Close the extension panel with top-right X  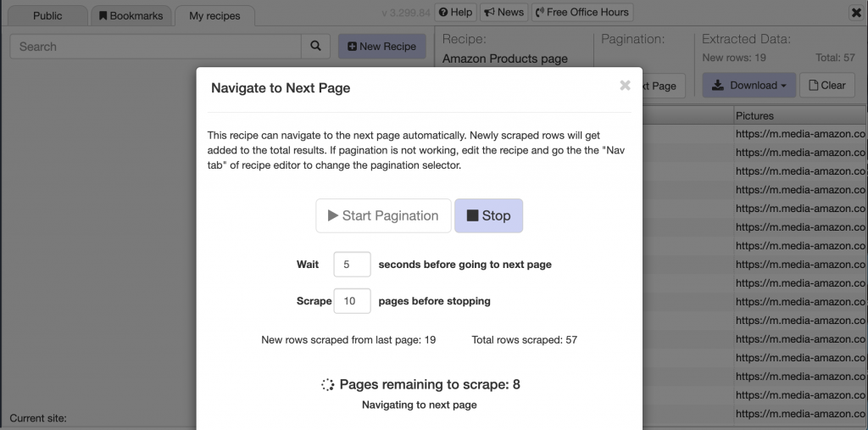coord(855,12)
